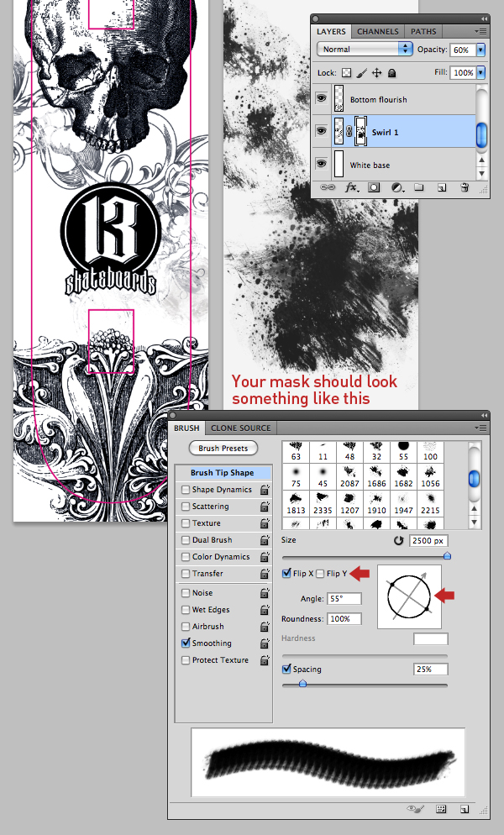The width and height of the screenshot is (504, 835).
Task: Open the Fill slider dropdown arrow
Action: (480, 72)
